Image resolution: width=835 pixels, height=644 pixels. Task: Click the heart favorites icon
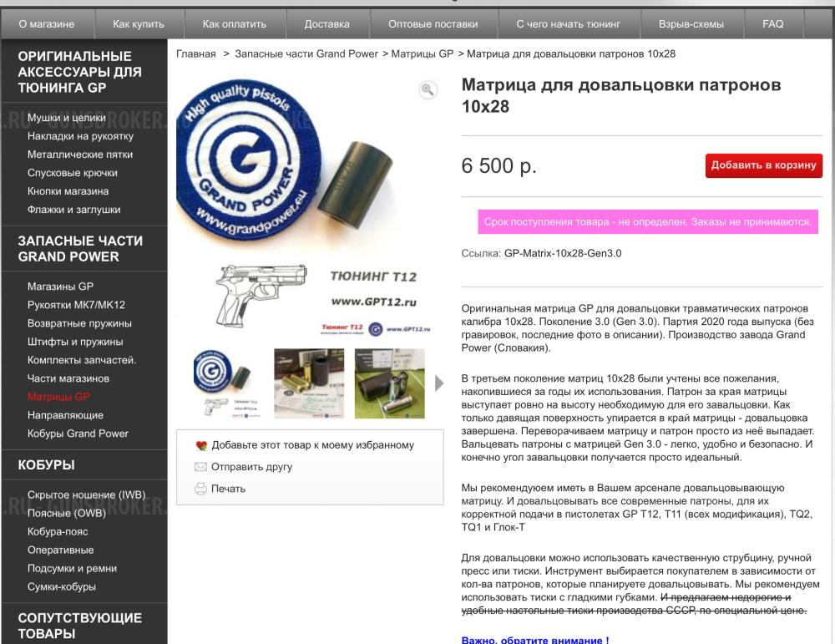pos(200,445)
